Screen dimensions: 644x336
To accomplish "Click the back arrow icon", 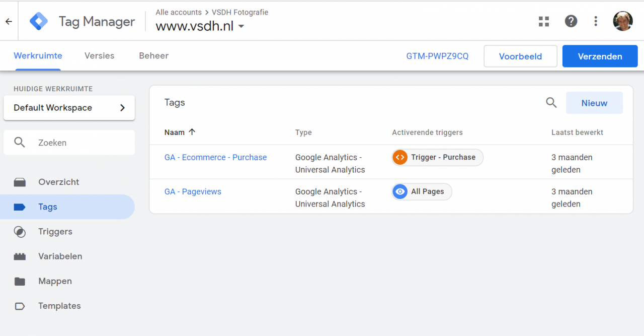I will 9,22.
